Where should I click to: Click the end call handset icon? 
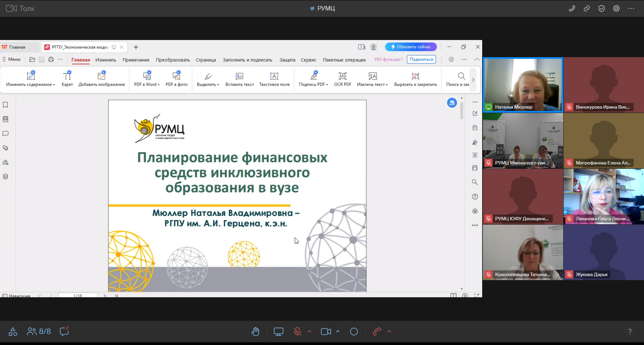[x=377, y=332]
